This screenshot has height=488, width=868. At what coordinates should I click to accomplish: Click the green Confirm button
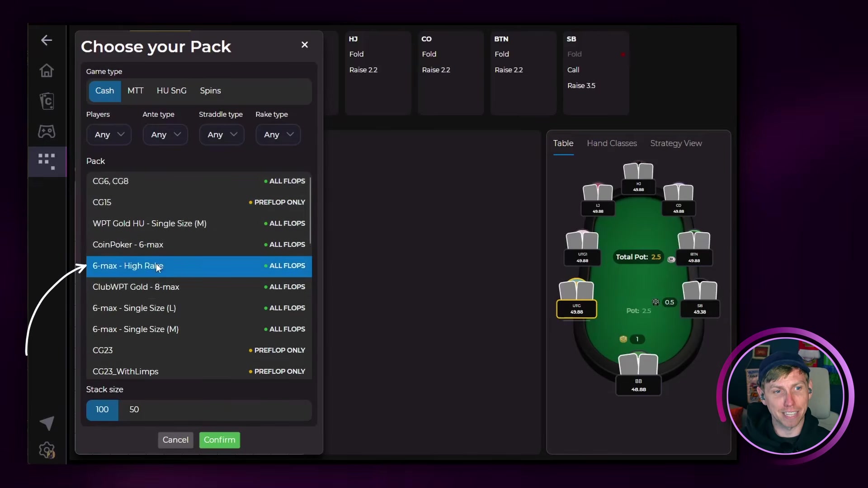[219, 440]
